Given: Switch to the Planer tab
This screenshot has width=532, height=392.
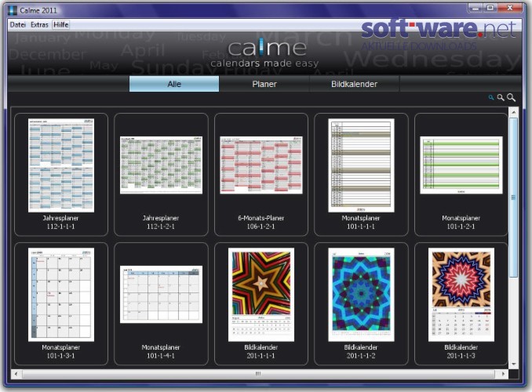Looking at the screenshot, I should click(x=264, y=84).
